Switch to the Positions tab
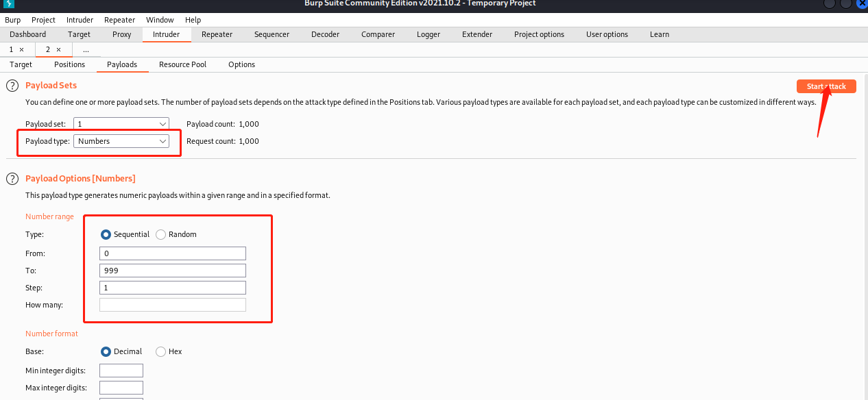The width and height of the screenshot is (868, 400). tap(69, 64)
